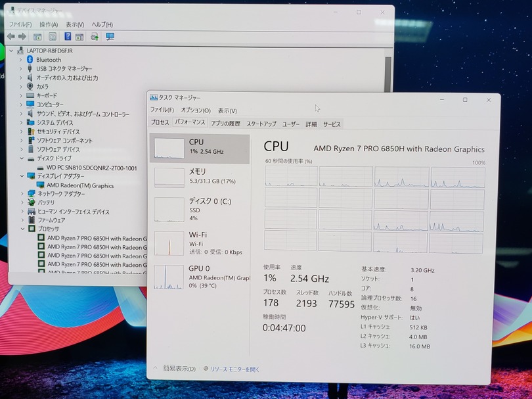Click the key icon beside セキュリティ デバイス
Viewport: 532px width, 399px height.
coord(31,131)
